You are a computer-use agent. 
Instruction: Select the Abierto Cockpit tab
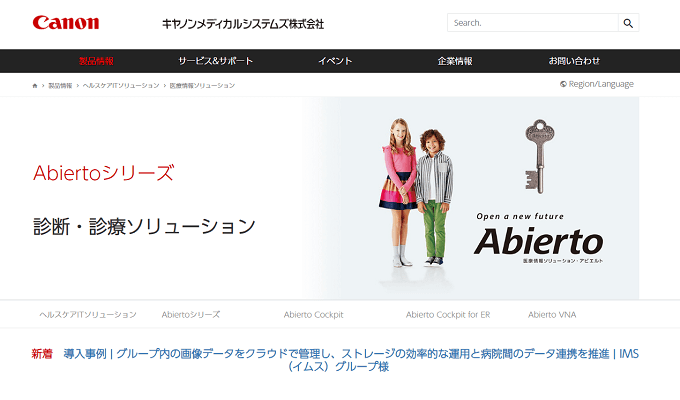click(x=314, y=315)
